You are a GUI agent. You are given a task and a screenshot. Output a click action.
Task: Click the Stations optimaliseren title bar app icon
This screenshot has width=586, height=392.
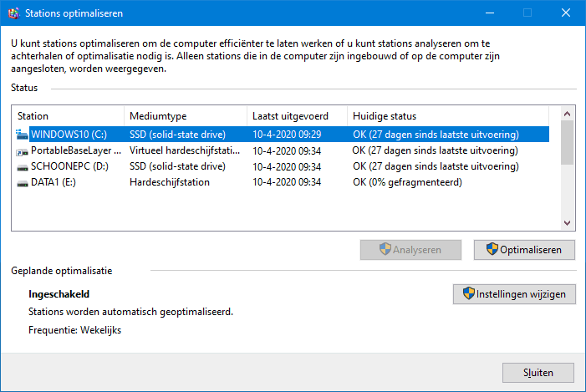[x=14, y=13]
